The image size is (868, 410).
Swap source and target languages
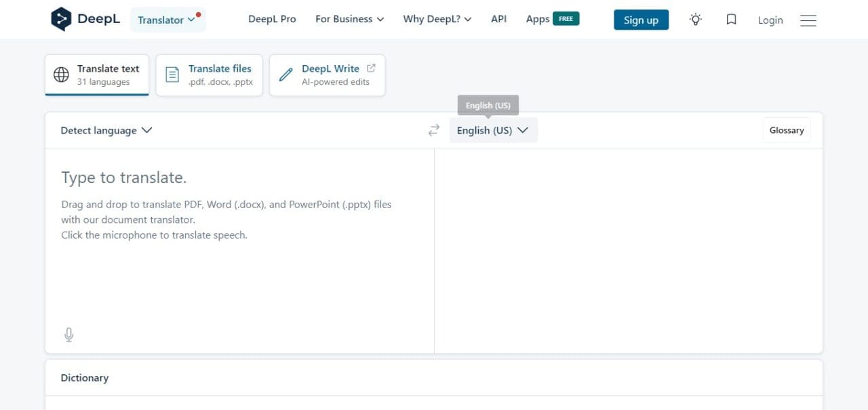[434, 130]
